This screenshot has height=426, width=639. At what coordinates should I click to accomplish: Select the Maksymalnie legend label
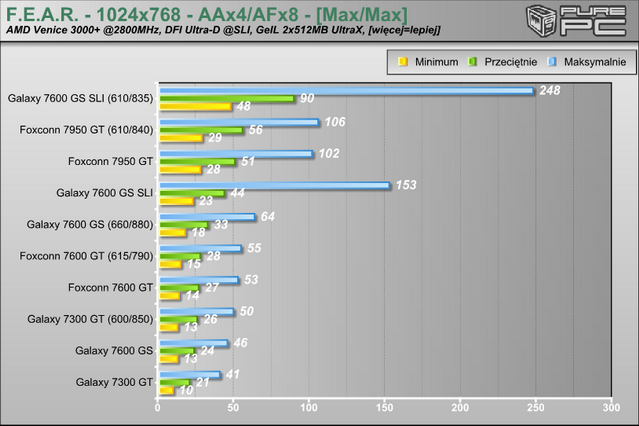click(x=595, y=62)
